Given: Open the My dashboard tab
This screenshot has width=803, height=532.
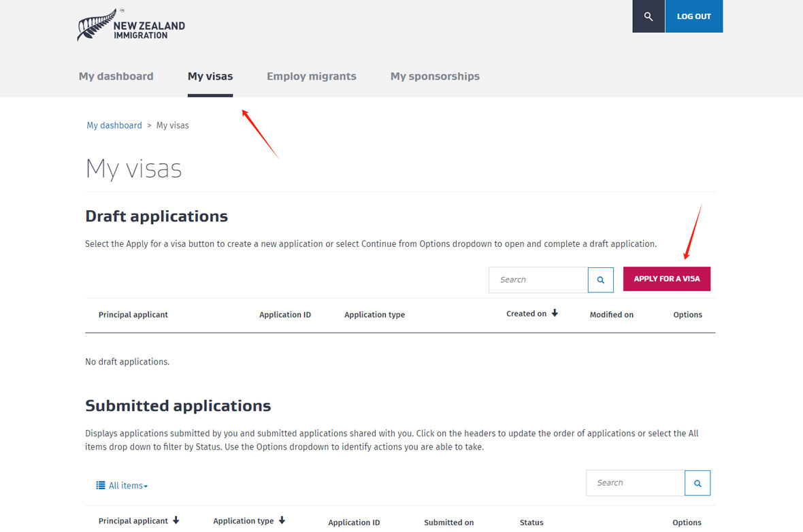Looking at the screenshot, I should 116,76.
